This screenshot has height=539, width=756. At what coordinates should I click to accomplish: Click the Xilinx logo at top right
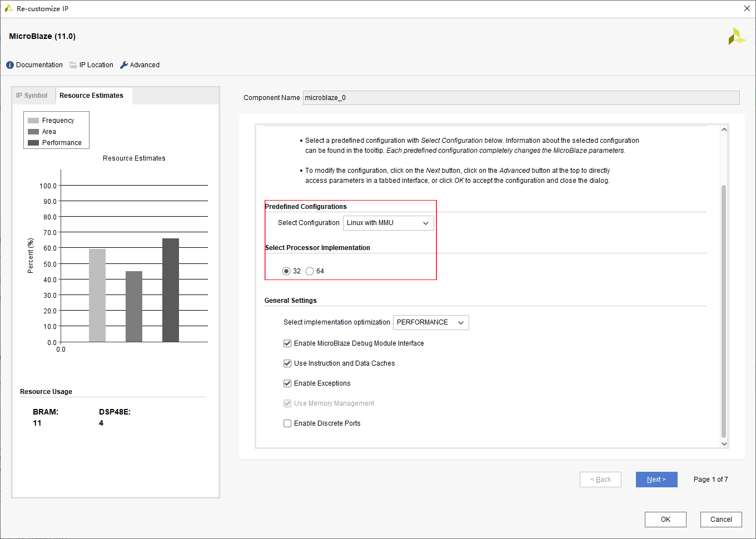pyautogui.click(x=737, y=36)
